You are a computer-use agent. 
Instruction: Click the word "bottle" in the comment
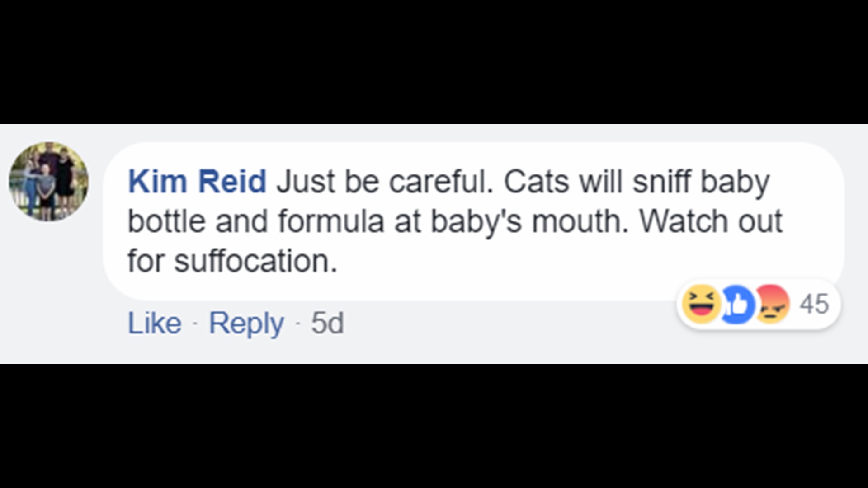[166, 221]
